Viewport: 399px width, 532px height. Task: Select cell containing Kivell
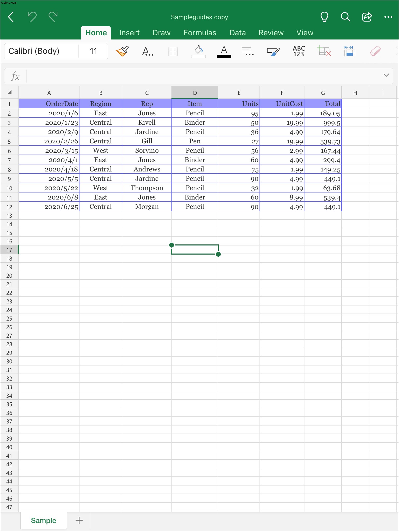pyautogui.click(x=147, y=122)
